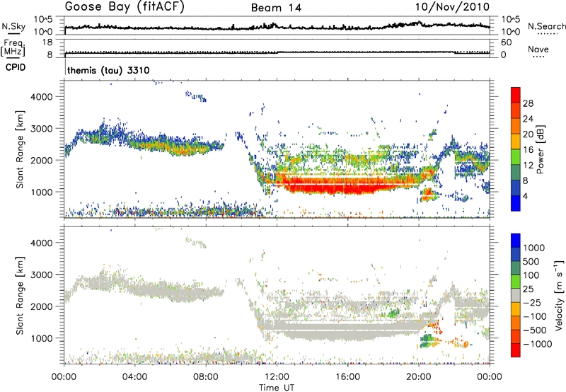Image resolution: width=566 pixels, height=392 pixels.
Task: Click 'Slant Range [km]' label of power panel
Action: [x=20, y=150]
